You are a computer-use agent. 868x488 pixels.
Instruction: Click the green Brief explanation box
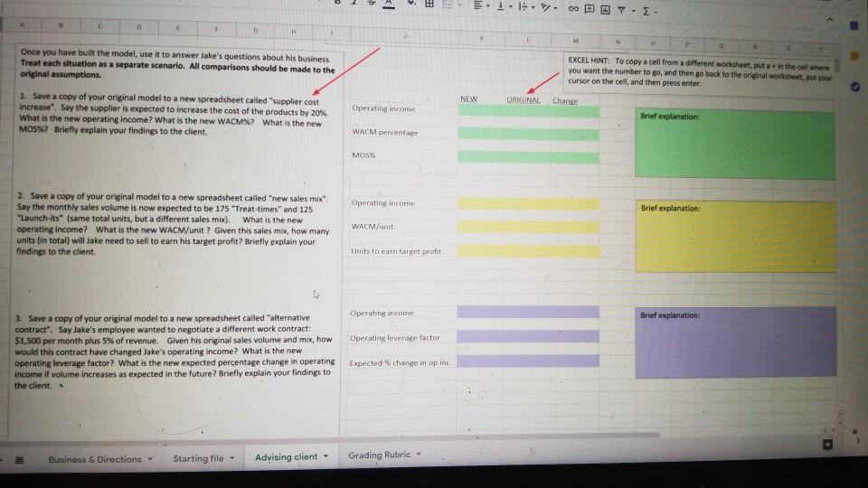pyautogui.click(x=735, y=144)
